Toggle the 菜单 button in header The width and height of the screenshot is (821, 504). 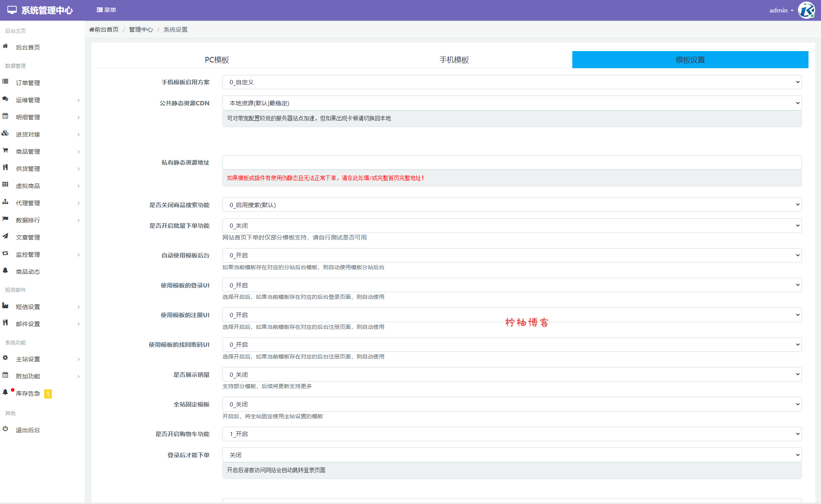pos(106,10)
